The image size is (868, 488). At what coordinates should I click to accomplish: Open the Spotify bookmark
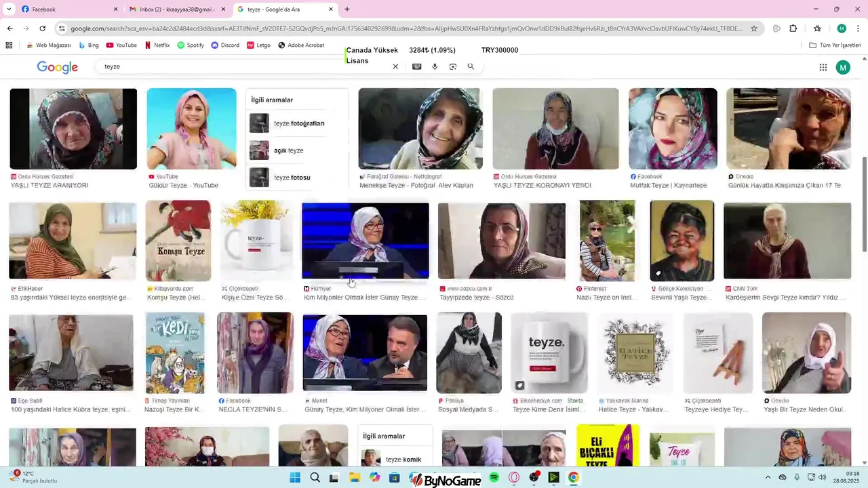[191, 45]
